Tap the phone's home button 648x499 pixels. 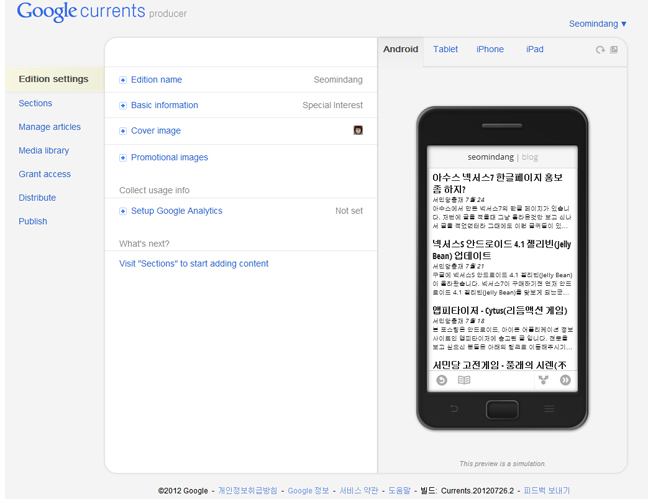click(x=502, y=410)
